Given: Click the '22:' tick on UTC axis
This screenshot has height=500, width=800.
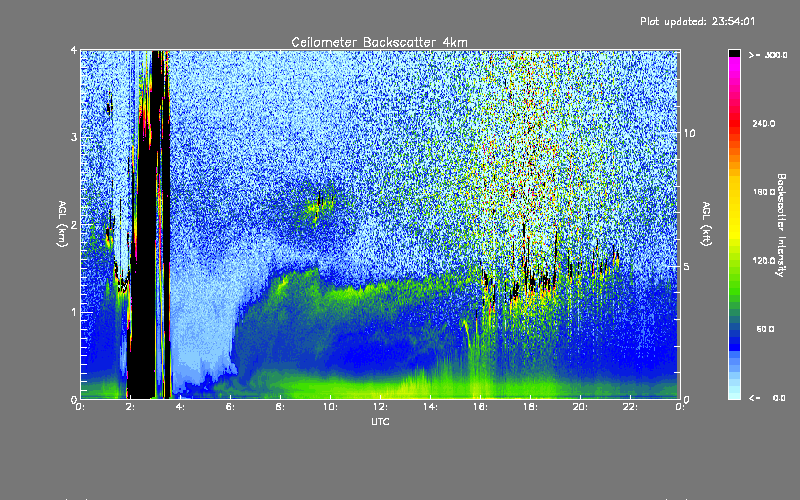Looking at the screenshot, I should click(x=630, y=407).
